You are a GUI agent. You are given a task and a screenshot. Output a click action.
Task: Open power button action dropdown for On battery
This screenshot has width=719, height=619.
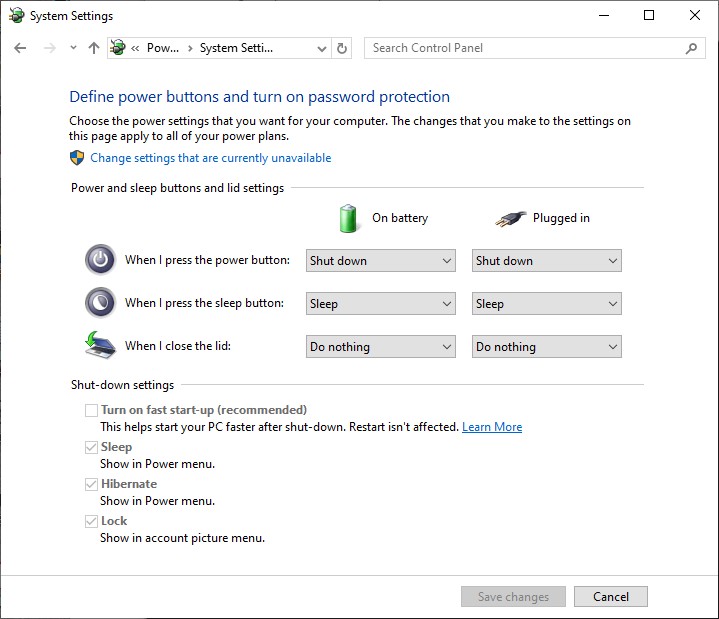pos(381,260)
